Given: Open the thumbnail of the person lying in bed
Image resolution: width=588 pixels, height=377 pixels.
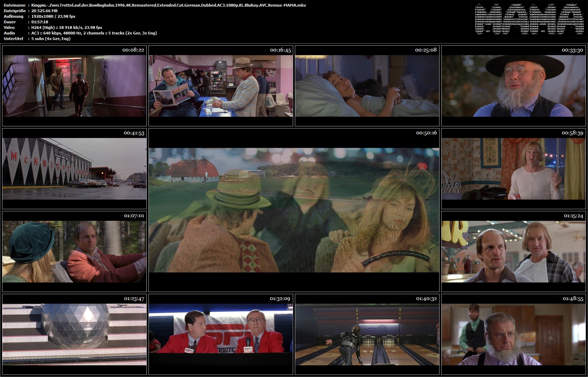Looking at the screenshot, I should pyautogui.click(x=367, y=86).
